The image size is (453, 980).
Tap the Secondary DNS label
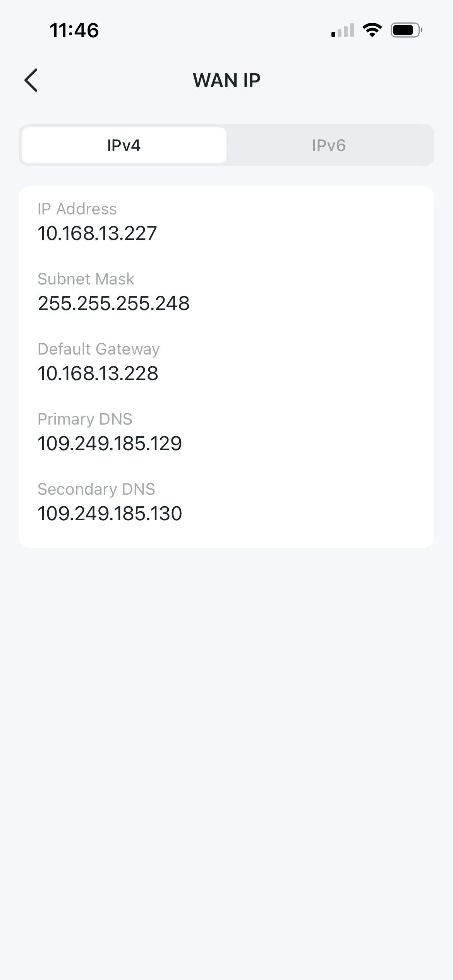pos(96,489)
